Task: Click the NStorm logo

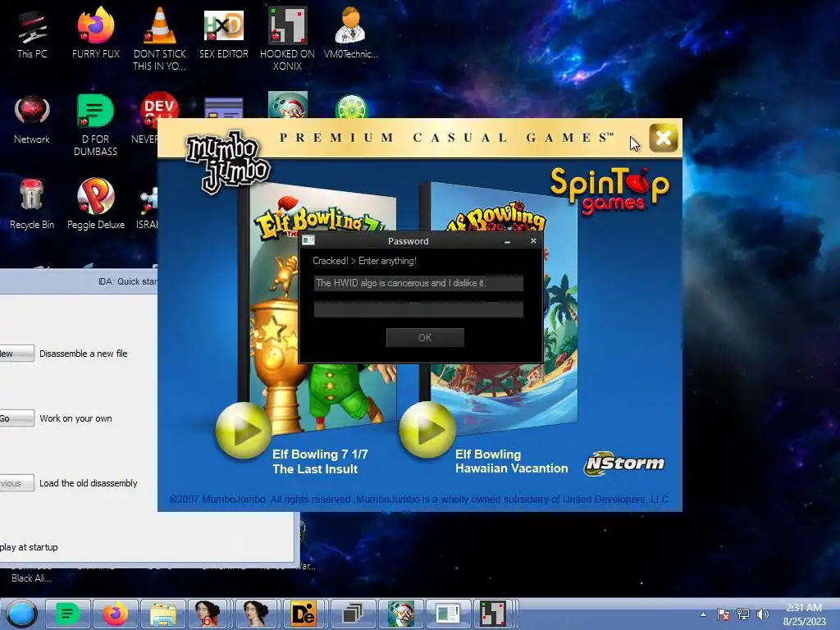Action: tap(624, 463)
